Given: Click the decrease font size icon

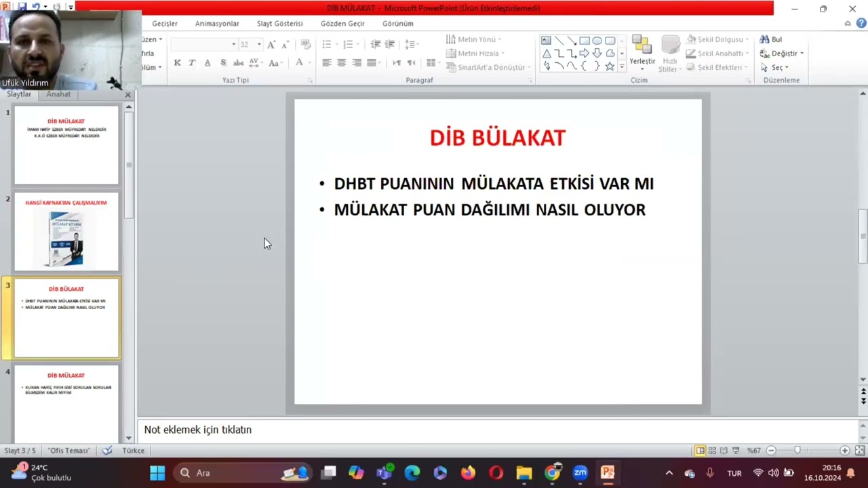Looking at the screenshot, I should [x=285, y=45].
